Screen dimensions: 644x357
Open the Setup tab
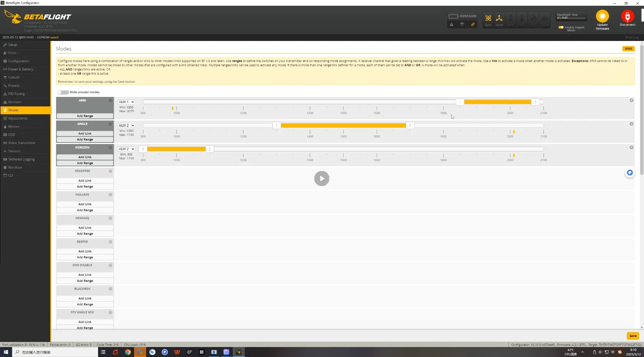coord(25,45)
